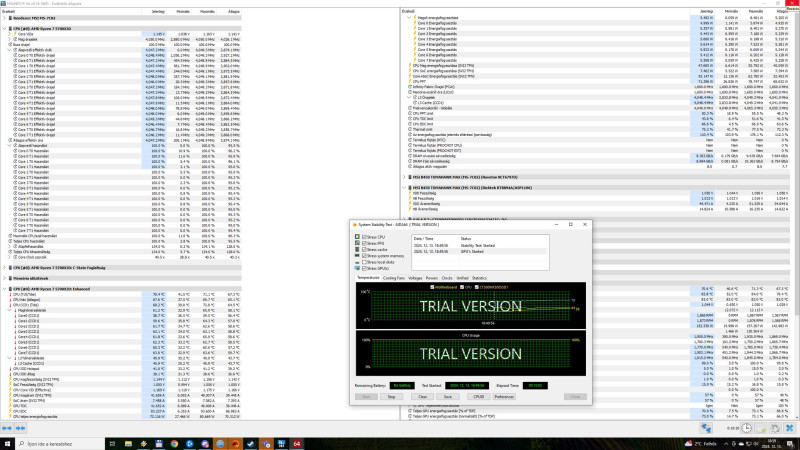This screenshot has width=800, height=450.
Task: Select CPU PPT sensor row
Action: pos(596,82)
